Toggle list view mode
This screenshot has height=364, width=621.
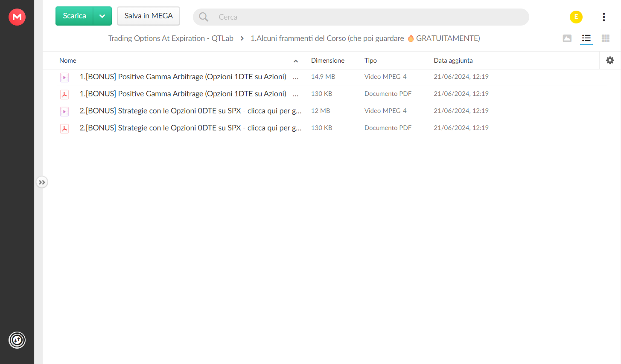tap(586, 38)
